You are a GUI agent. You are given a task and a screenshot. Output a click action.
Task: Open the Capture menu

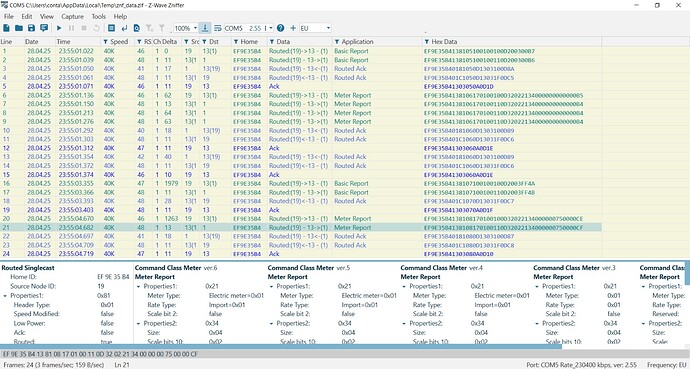pyautogui.click(x=72, y=17)
